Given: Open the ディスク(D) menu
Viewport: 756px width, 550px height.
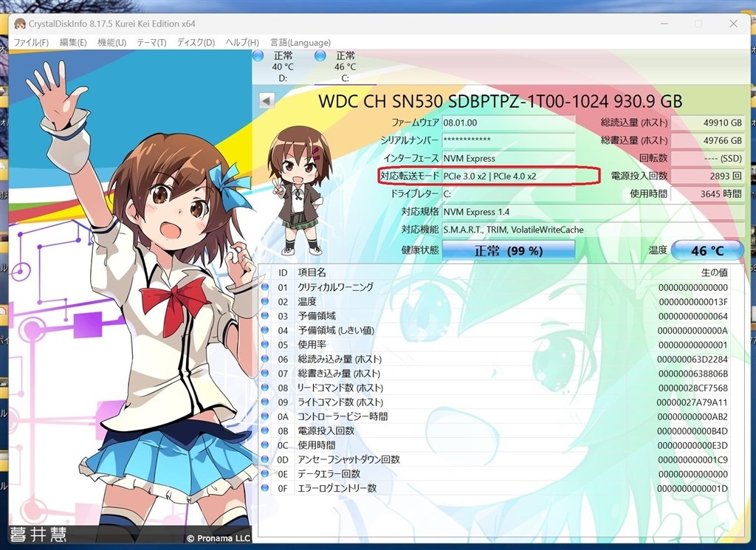Looking at the screenshot, I should coord(196,42).
